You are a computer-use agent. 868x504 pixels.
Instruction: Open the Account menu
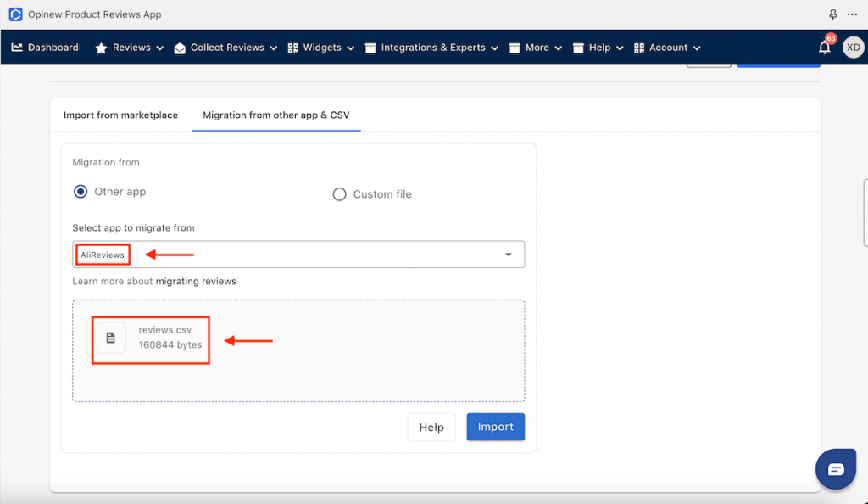point(668,48)
